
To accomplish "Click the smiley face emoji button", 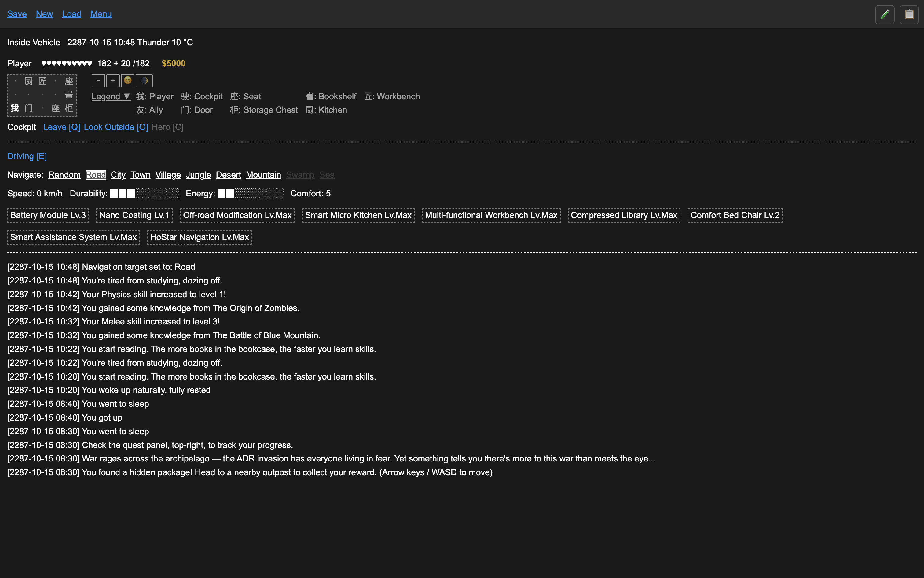I will [x=127, y=81].
